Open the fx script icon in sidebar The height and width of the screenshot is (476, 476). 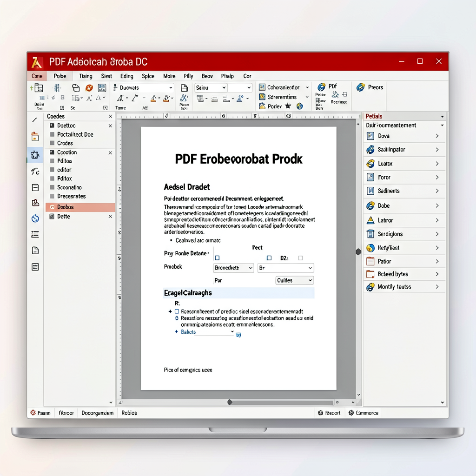click(x=35, y=172)
